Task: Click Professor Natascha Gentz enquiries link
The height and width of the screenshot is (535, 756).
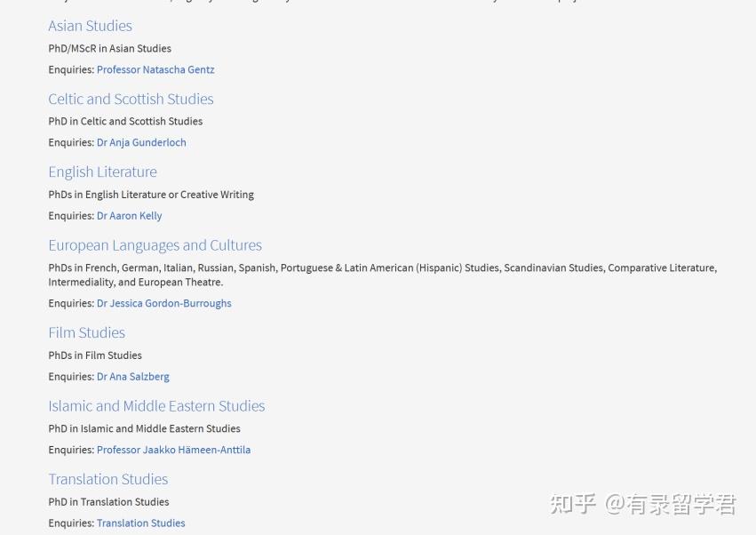Action: pos(155,69)
